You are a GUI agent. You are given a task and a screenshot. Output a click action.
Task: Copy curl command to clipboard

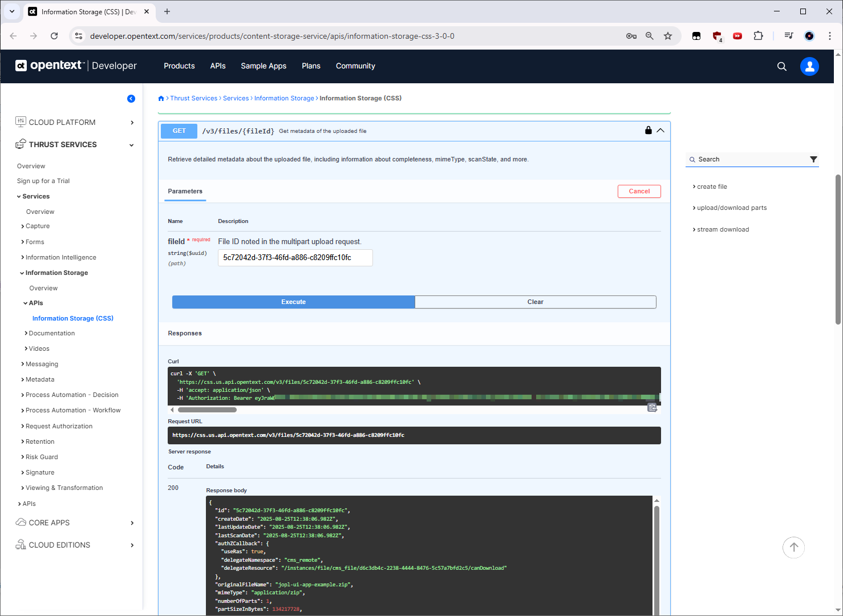(652, 407)
